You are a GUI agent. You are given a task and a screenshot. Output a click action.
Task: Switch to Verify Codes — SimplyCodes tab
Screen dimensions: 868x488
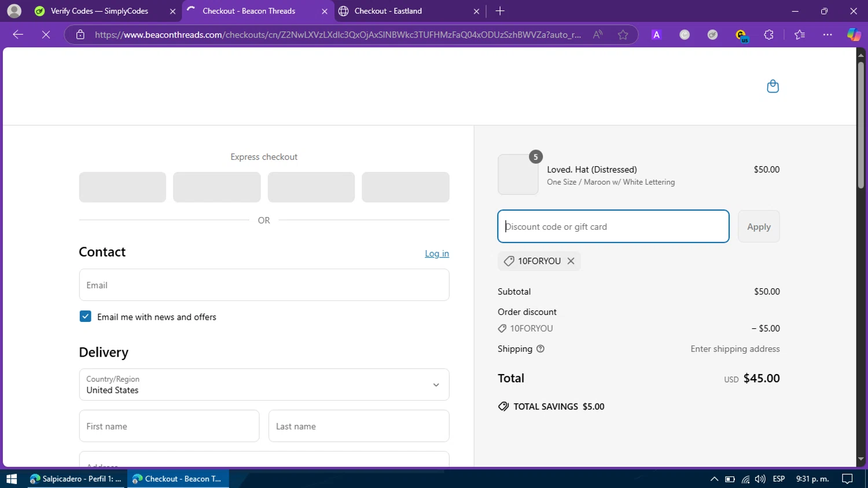pyautogui.click(x=99, y=11)
